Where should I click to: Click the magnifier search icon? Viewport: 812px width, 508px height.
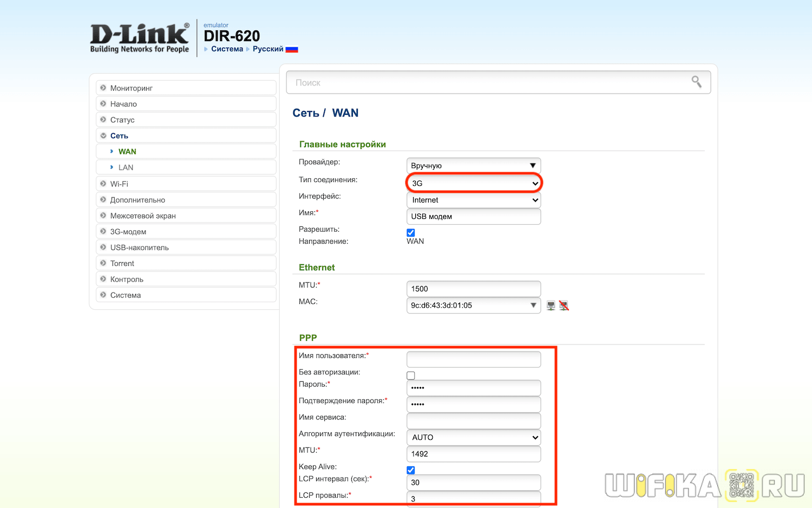tap(697, 82)
